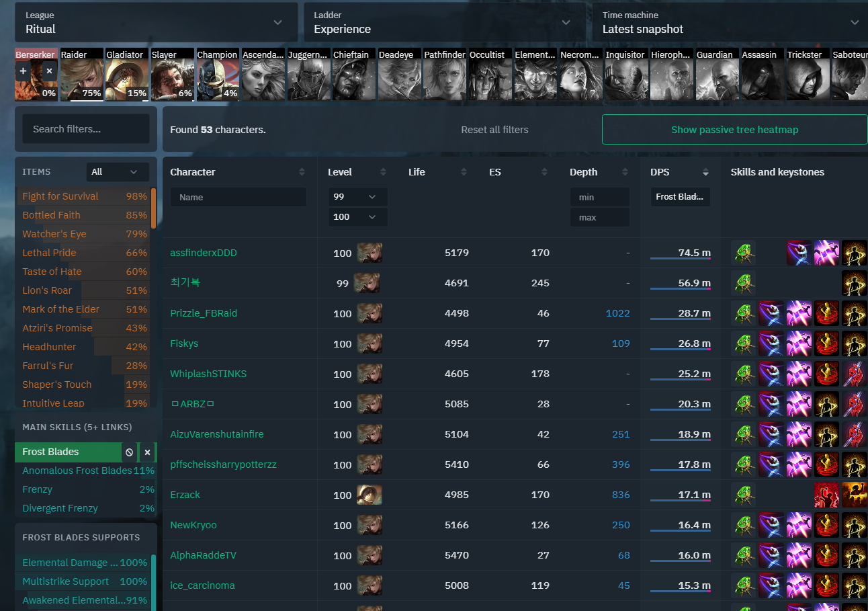Open the Items All dropdown
The height and width of the screenshot is (611, 868).
(119, 172)
